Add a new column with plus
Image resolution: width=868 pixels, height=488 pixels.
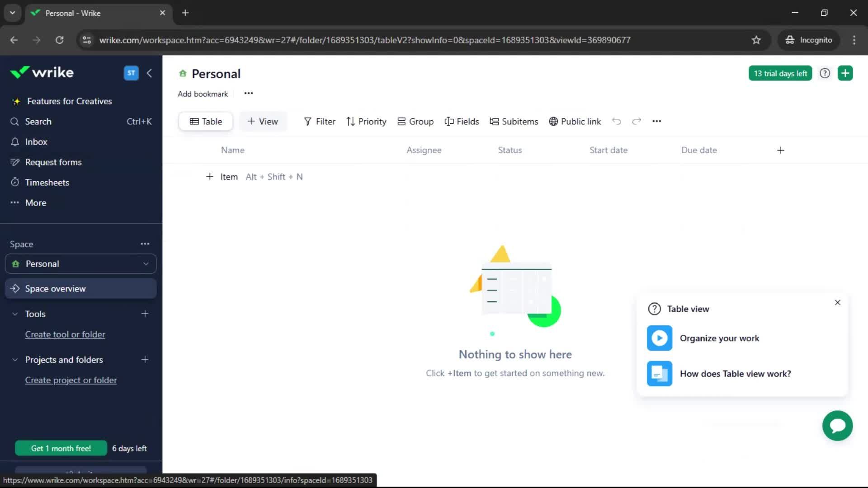coord(781,150)
